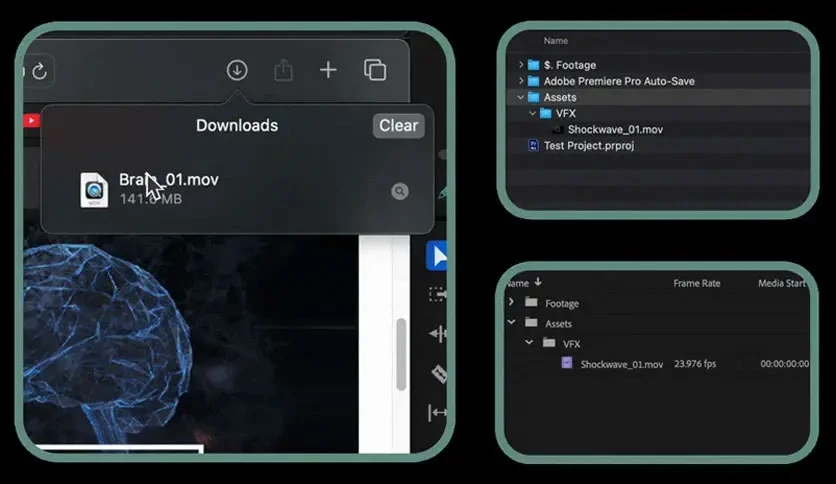Screen dimensions: 836x484
Task: Toggle sort direction arrow beside Name column
Action: pos(537,281)
